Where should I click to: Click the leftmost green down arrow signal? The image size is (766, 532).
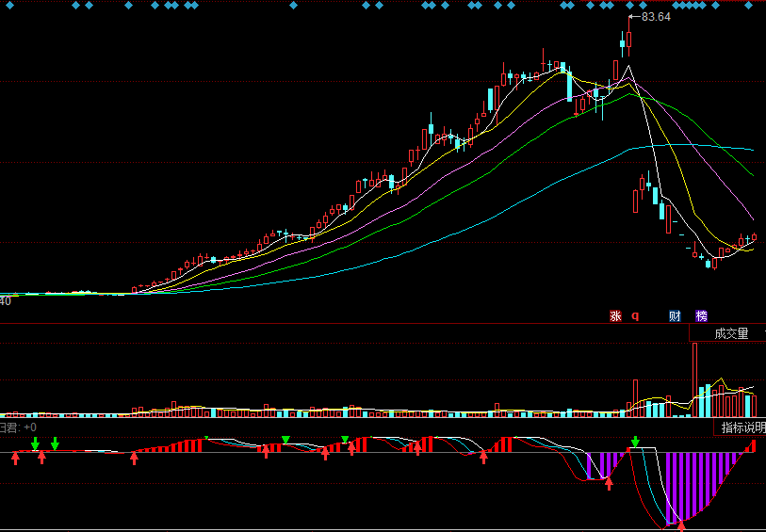click(35, 443)
